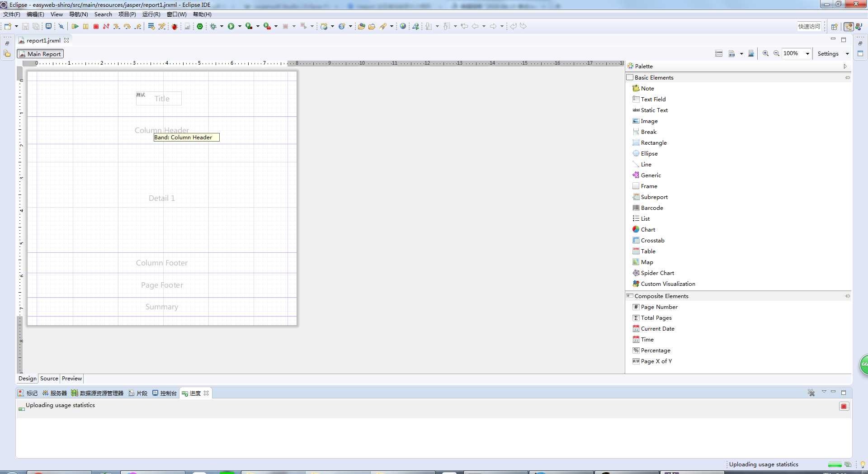
Task: Select the Title band in the report
Action: (162, 99)
